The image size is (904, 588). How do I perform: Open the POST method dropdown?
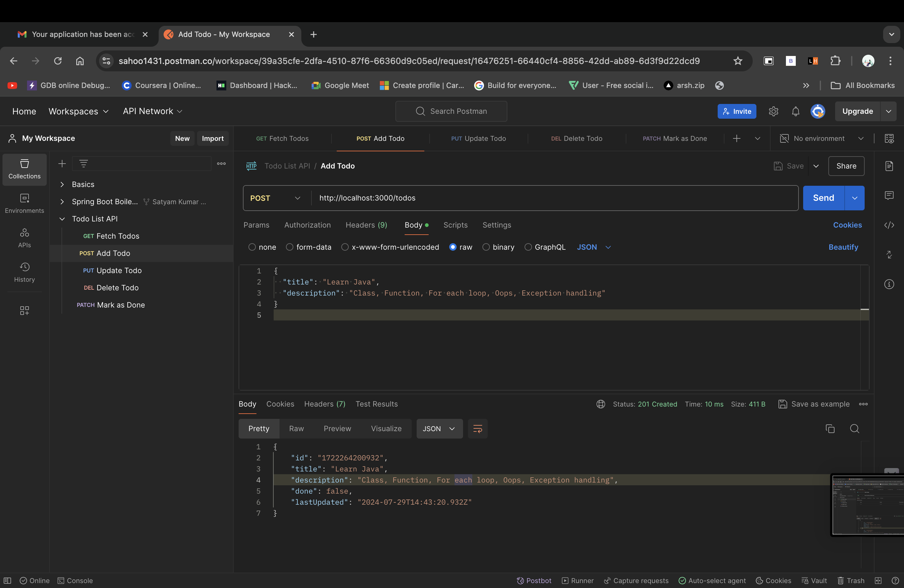276,198
